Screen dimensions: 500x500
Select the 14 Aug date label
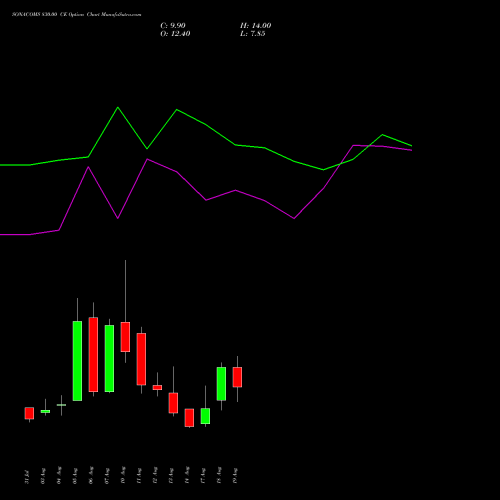(187, 476)
